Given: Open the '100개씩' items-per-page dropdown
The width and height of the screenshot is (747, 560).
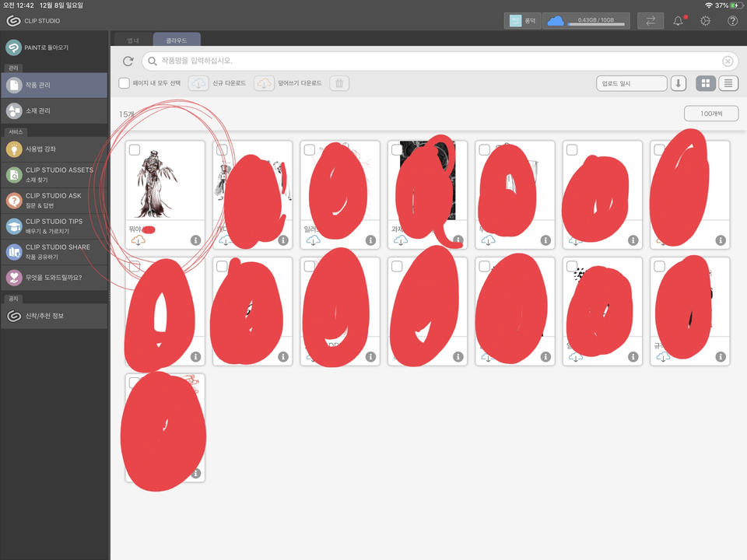Looking at the screenshot, I should pos(711,114).
